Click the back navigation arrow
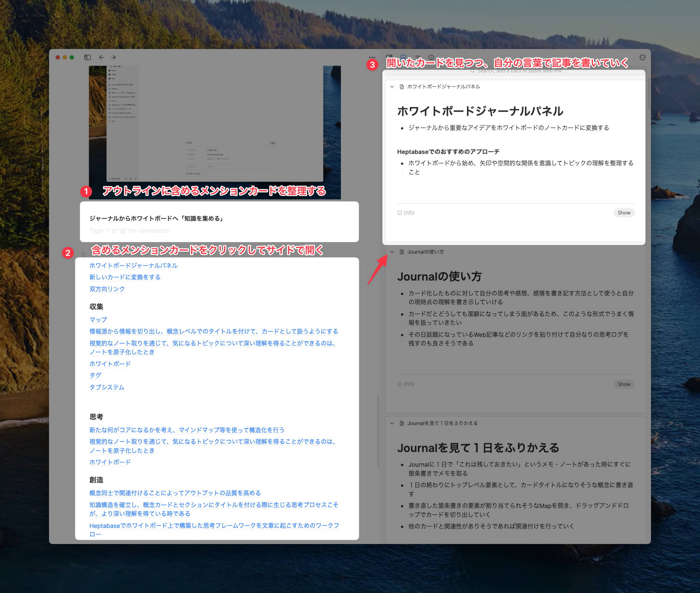The height and width of the screenshot is (593, 700). pyautogui.click(x=101, y=57)
